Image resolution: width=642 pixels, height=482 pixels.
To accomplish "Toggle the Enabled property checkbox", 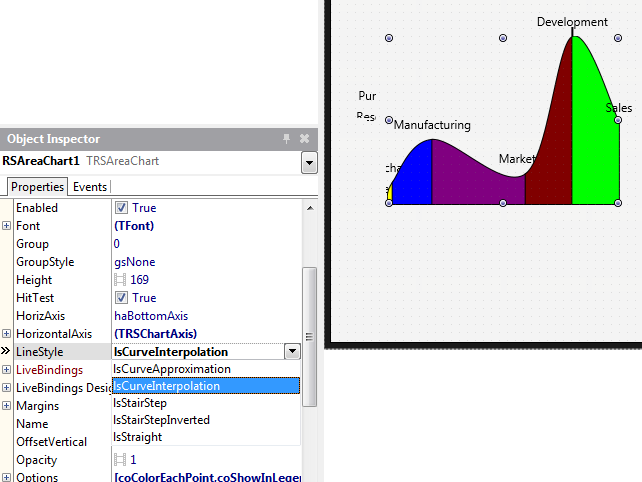I will click(121, 208).
